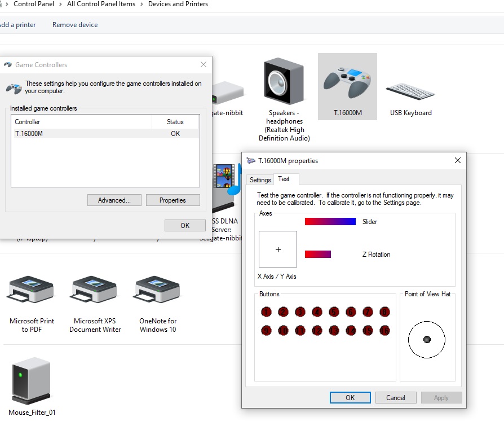Viewport: 504px width, 421px height.
Task: Click the T.16000M properties title bar icon
Action: tap(251, 160)
